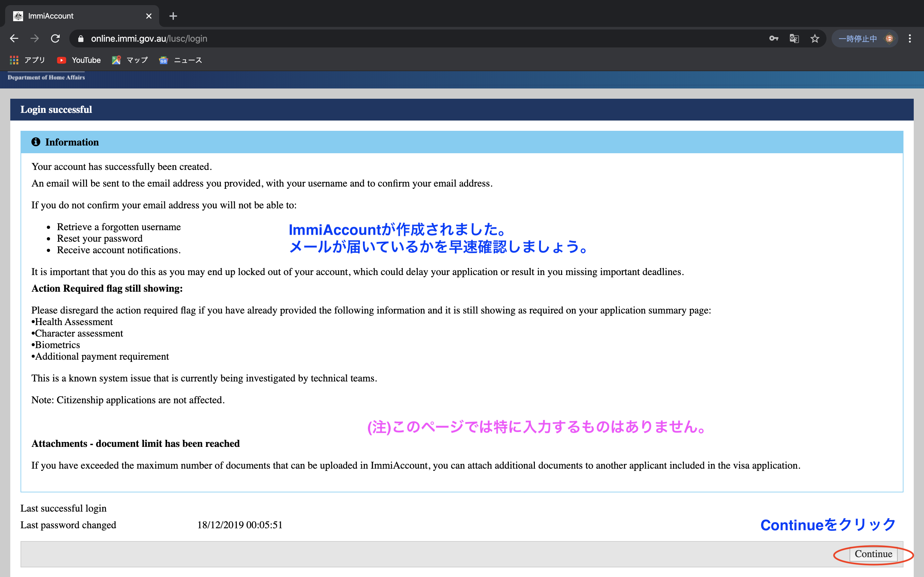The width and height of the screenshot is (924, 577).
Task: Click the address bar URL
Action: (x=149, y=38)
